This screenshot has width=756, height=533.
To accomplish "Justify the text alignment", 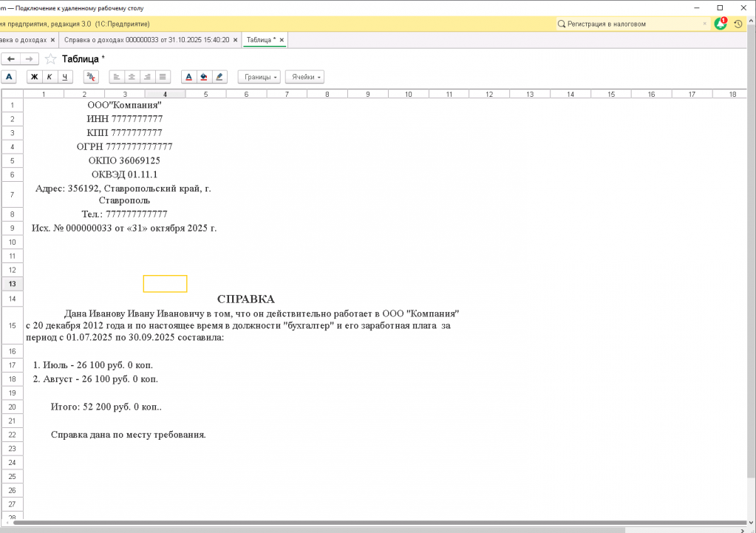I will point(163,77).
